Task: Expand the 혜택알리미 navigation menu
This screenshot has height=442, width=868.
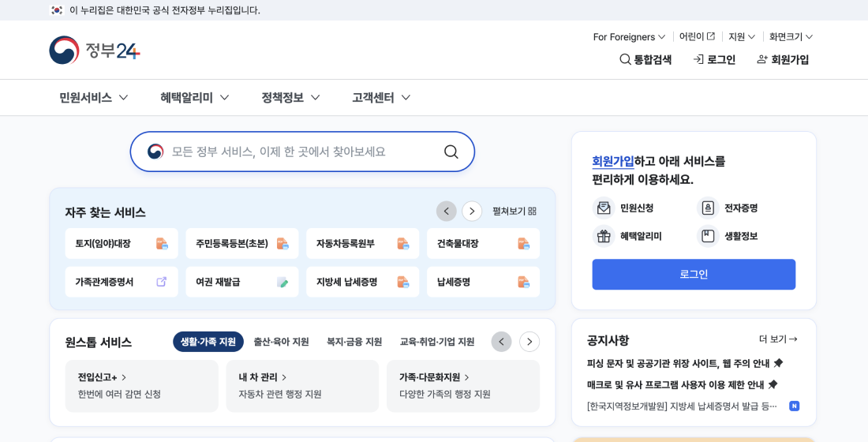Action: tap(194, 98)
